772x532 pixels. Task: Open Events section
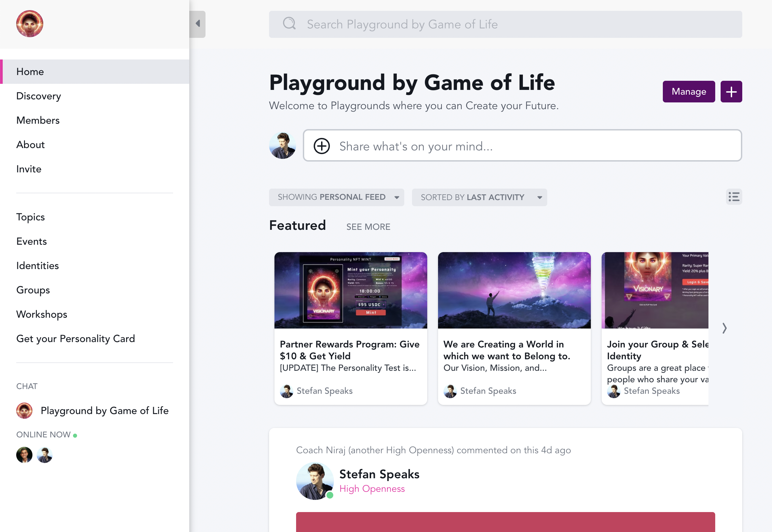(x=95, y=241)
